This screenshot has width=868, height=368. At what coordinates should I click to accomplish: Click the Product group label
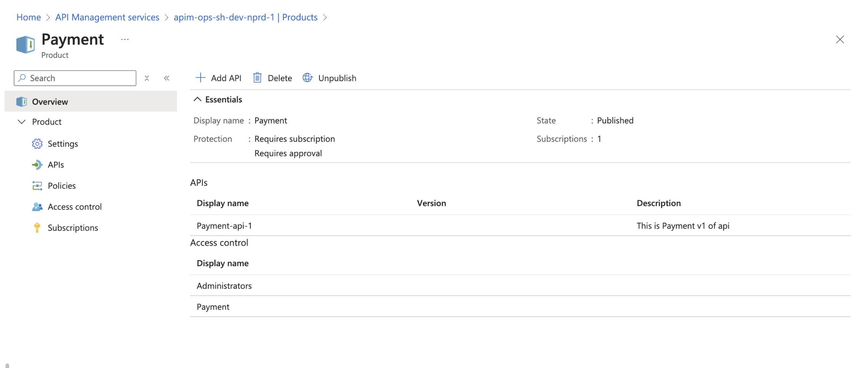[x=47, y=122]
